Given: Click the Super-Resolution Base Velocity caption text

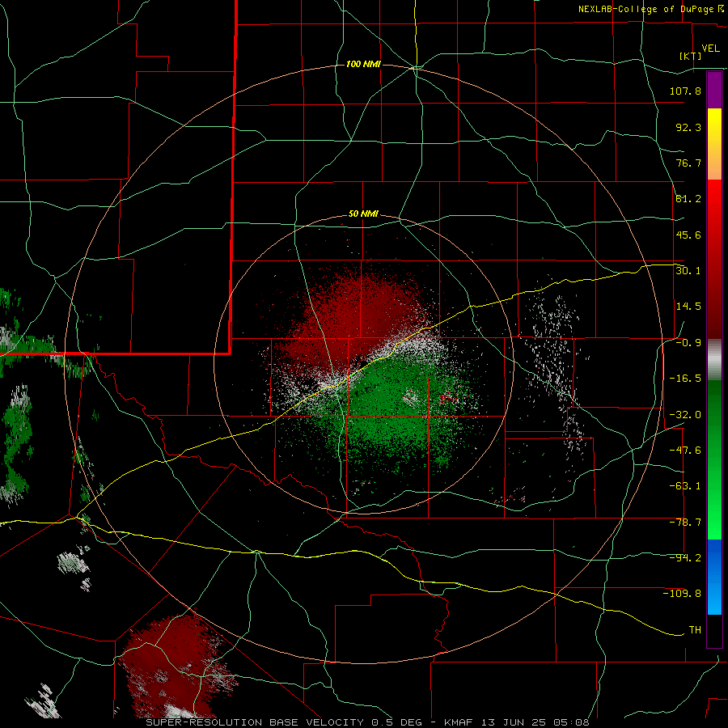Looking at the screenshot, I should [x=367, y=722].
